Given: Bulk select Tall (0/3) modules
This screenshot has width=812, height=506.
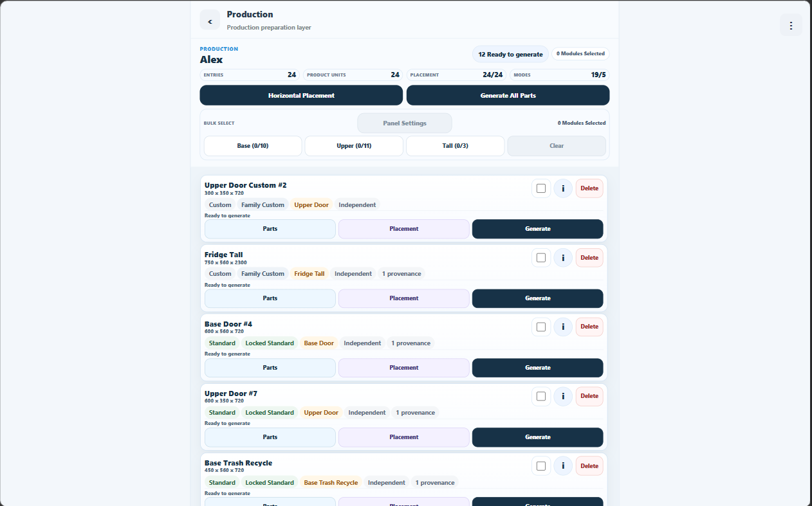Looking at the screenshot, I should [455, 146].
